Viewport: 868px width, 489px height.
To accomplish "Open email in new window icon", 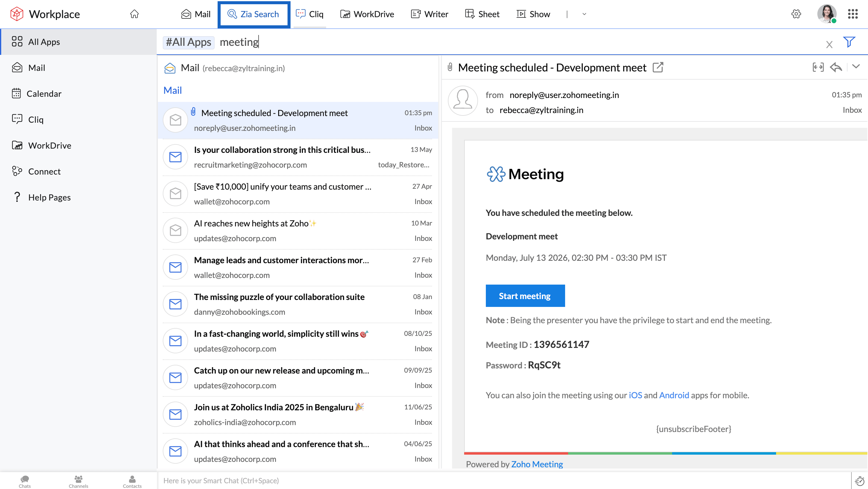I will pos(658,68).
